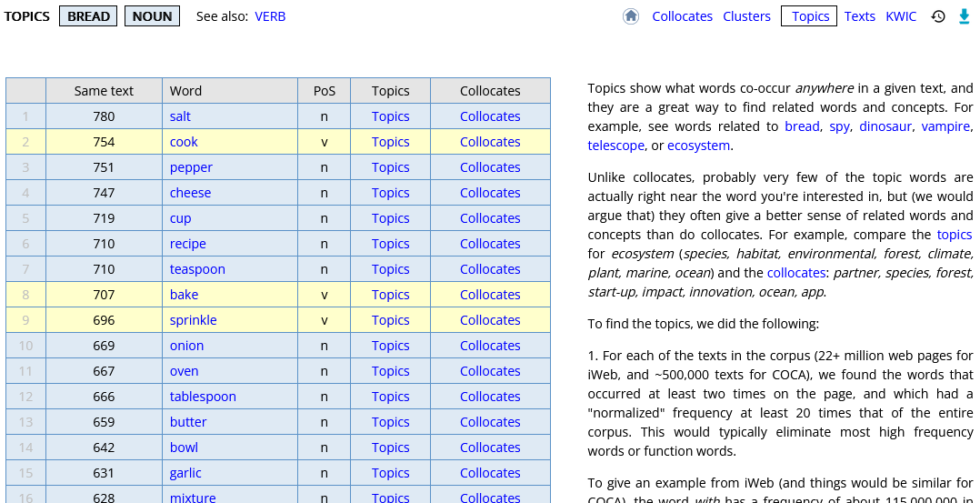
Task: Open the word link 'tablespoon'
Action: [203, 397]
